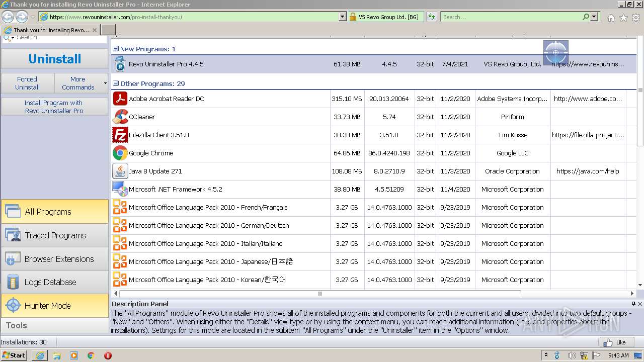Collapse the Other Programs group

click(116, 83)
